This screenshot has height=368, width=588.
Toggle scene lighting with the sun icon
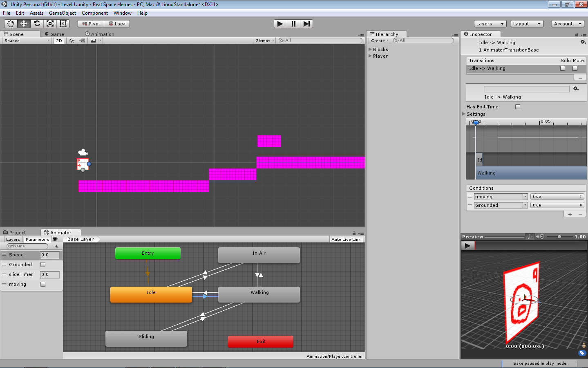click(72, 40)
